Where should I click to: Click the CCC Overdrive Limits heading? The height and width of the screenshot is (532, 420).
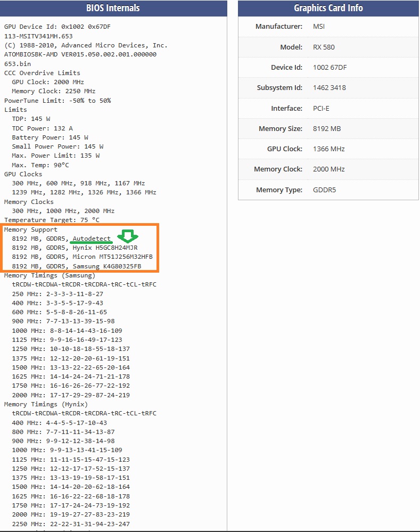pos(42,73)
